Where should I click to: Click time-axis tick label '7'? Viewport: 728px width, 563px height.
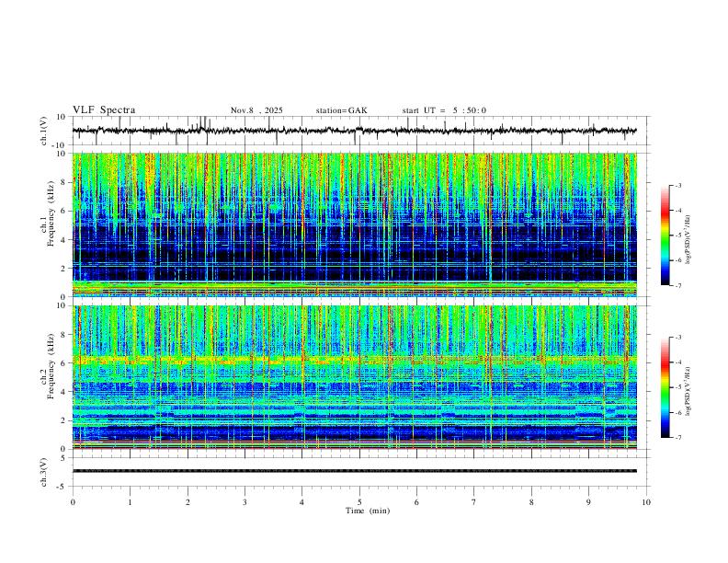(x=474, y=502)
